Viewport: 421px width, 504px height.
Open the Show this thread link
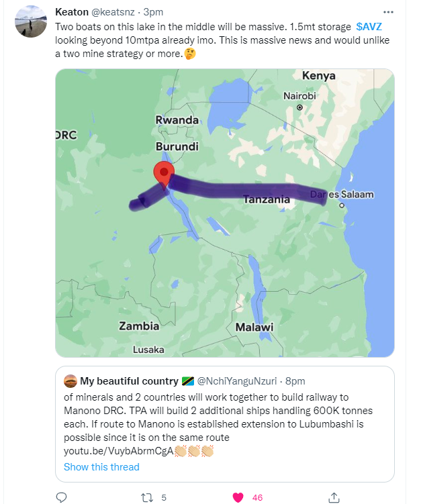coord(101,466)
